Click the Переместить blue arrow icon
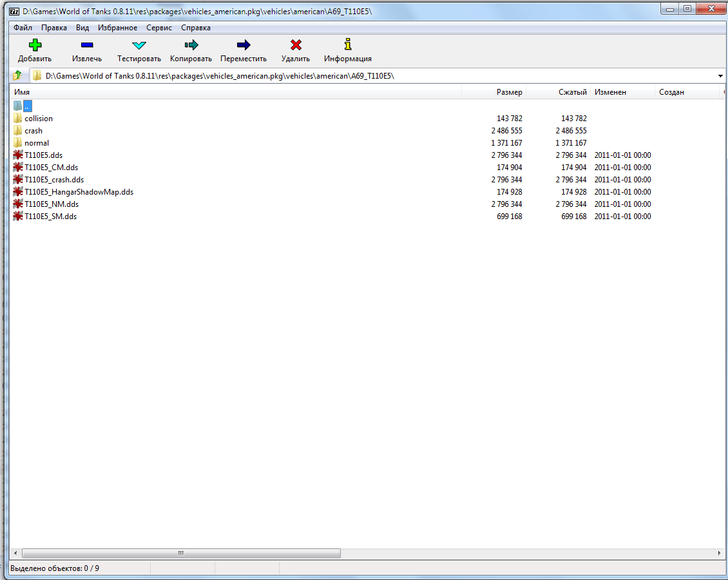This screenshot has height=580, width=728. tap(244, 45)
